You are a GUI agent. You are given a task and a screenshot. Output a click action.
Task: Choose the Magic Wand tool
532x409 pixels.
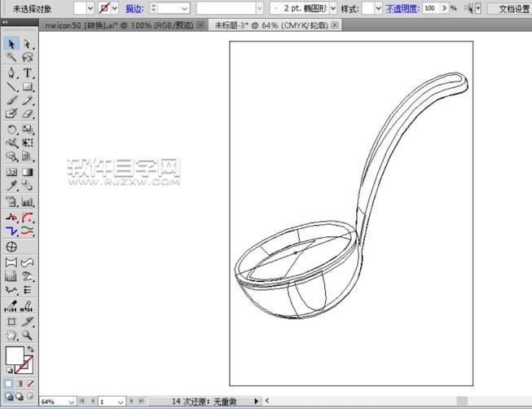12,58
